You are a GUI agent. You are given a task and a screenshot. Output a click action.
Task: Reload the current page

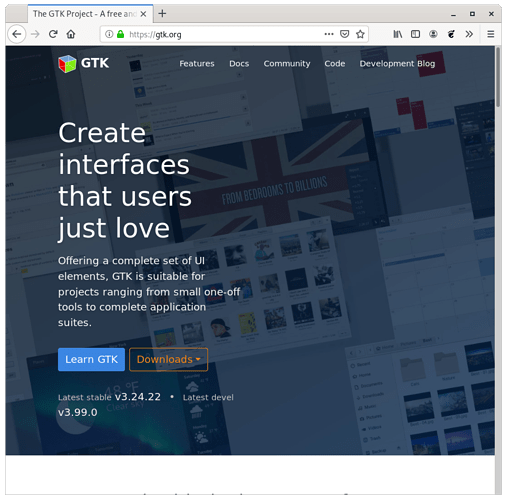click(53, 34)
